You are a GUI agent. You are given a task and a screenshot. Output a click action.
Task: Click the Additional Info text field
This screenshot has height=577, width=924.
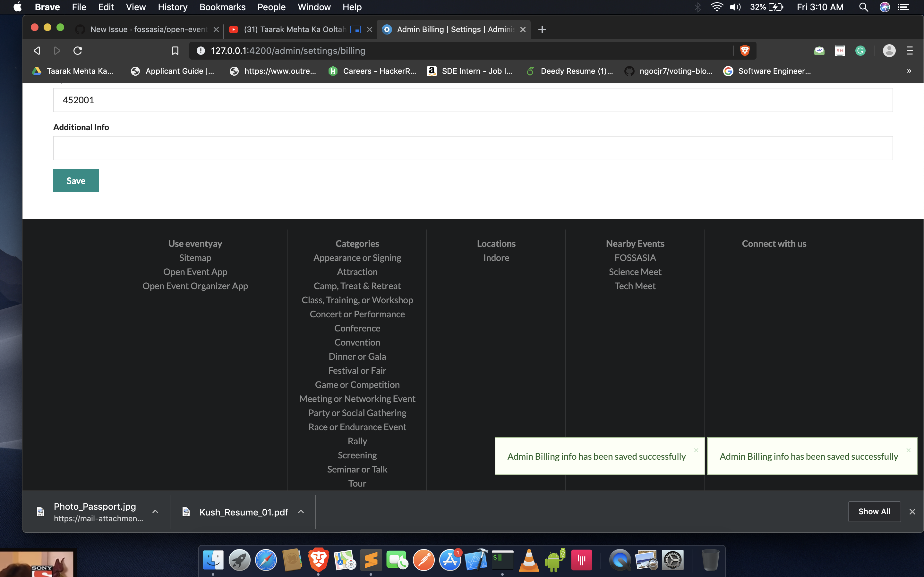(473, 148)
